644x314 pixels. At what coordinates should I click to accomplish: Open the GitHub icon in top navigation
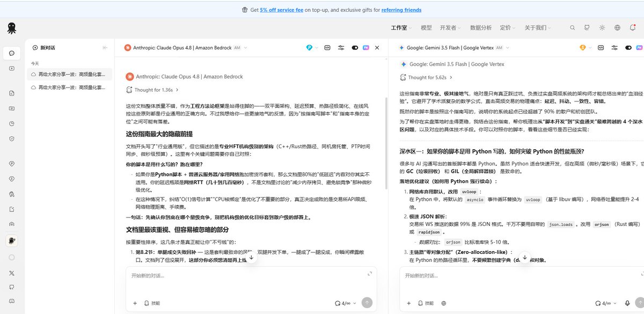pos(587,28)
